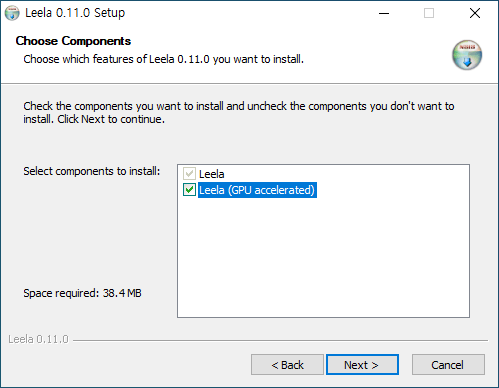Viewport: 499px width, 388px height.
Task: Go back with the Back button
Action: [287, 365]
